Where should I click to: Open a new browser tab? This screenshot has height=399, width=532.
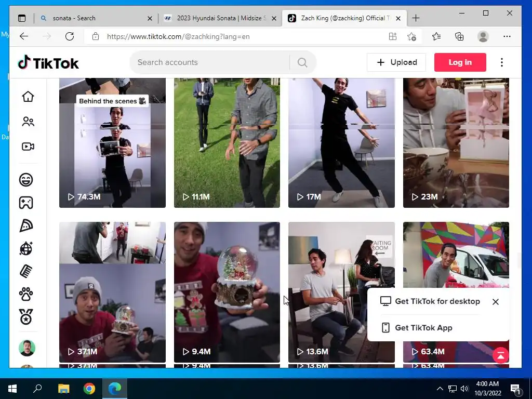[416, 18]
